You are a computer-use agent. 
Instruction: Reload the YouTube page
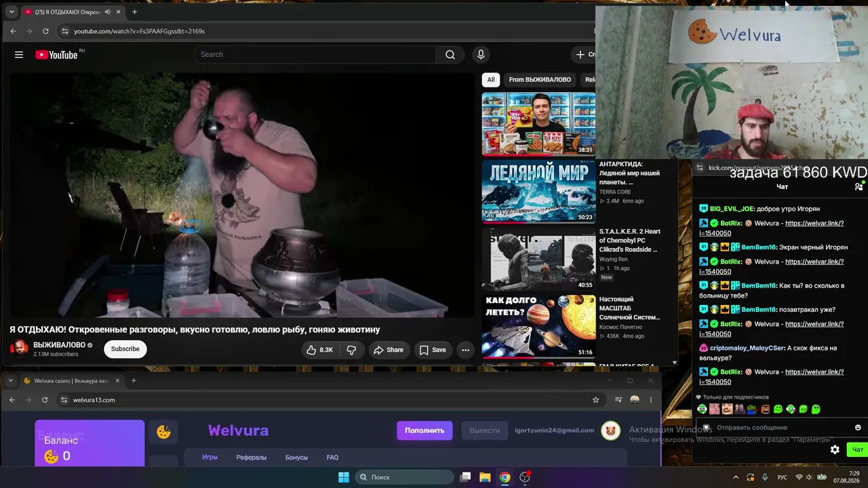click(x=45, y=31)
